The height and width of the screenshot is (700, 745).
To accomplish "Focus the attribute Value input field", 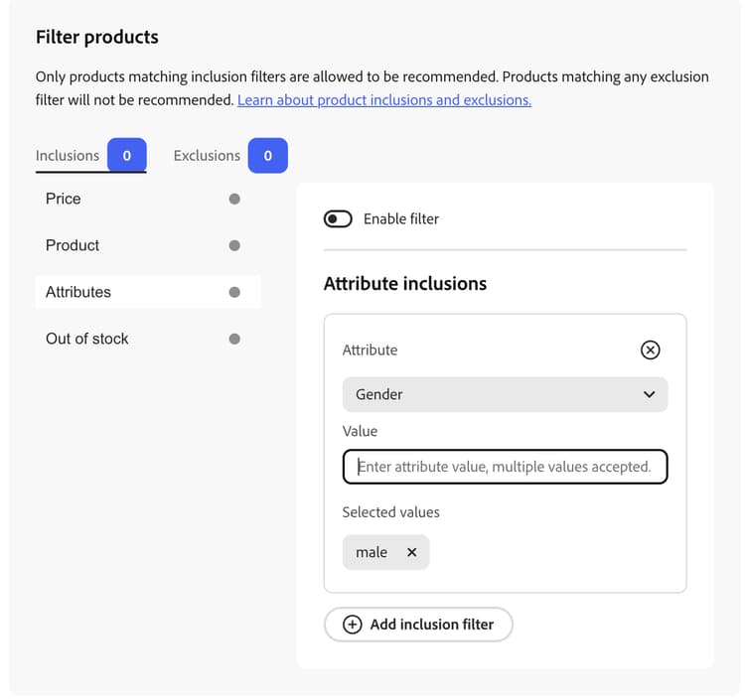I will point(505,467).
